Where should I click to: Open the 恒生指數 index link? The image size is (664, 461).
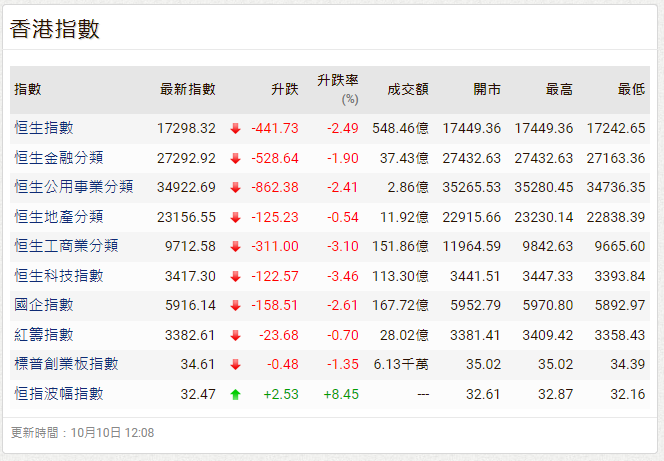44,128
